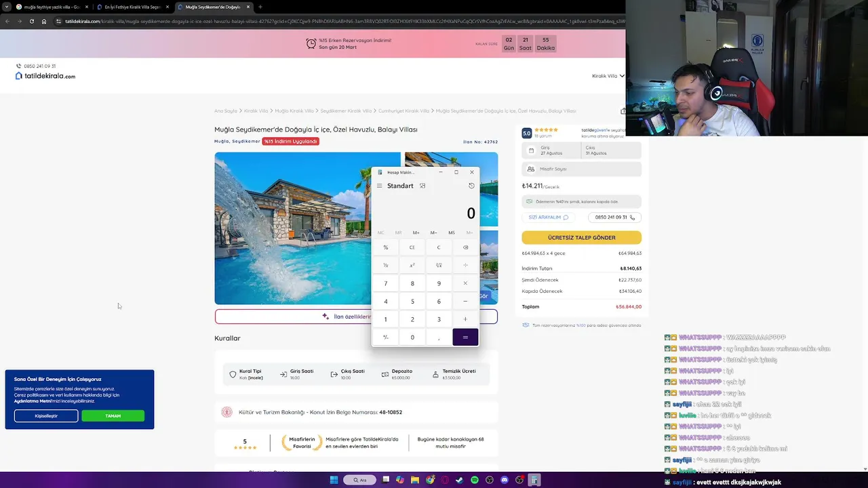Open the Windows Start menu

334,480
